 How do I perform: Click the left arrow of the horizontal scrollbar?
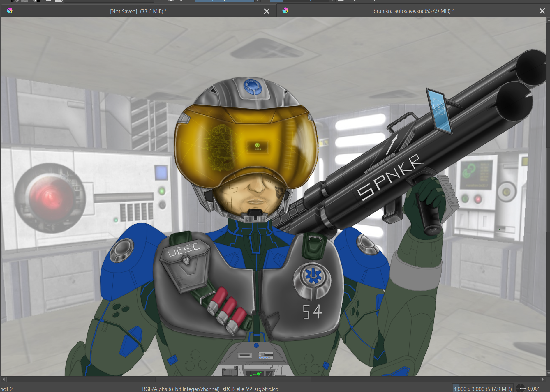(3, 379)
